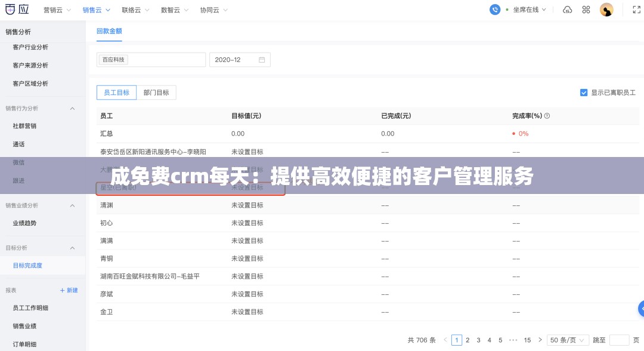
Task: Click the app grid icon in top bar
Action: point(586,10)
